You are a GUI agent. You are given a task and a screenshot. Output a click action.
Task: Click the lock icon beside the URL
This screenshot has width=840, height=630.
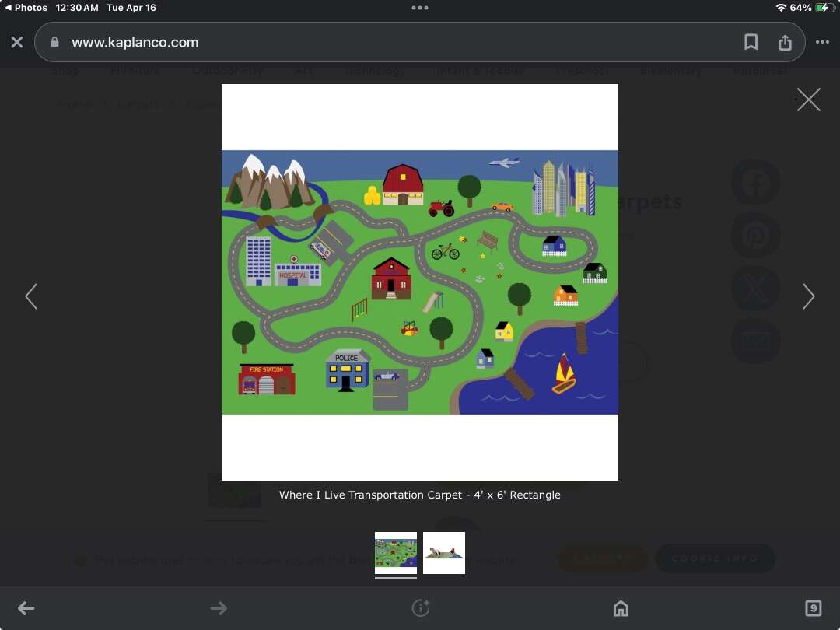(x=54, y=43)
